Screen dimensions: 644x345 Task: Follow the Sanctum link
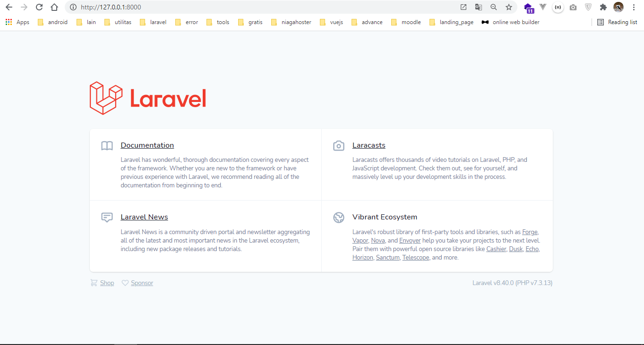[387, 258]
